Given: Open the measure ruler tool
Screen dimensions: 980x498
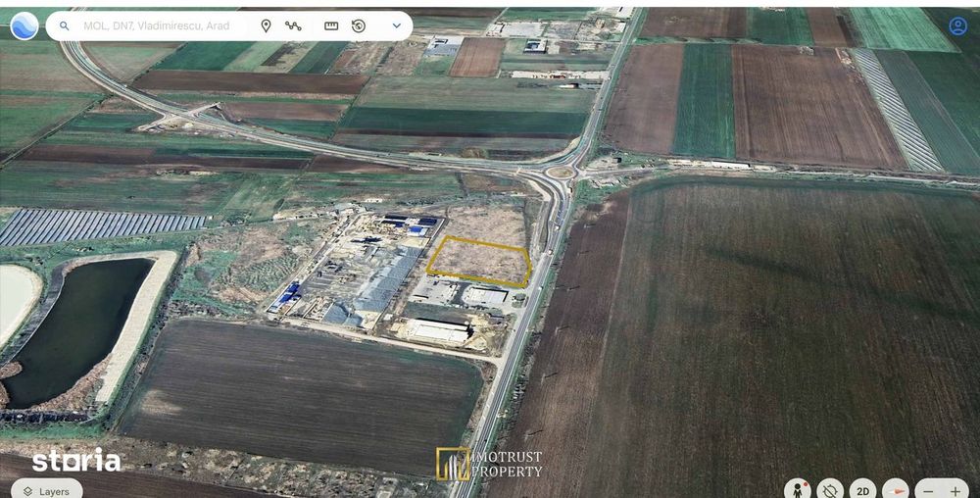Looking at the screenshot, I should click(331, 26).
